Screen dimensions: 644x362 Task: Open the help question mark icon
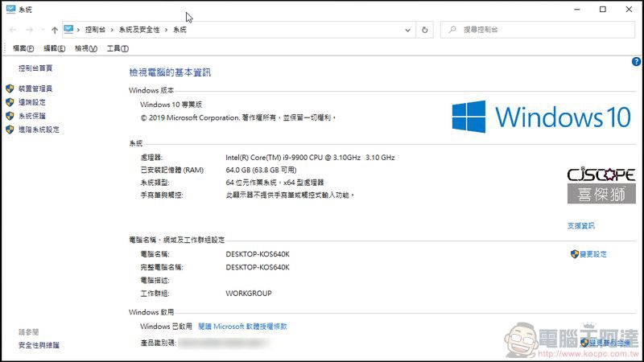point(636,62)
